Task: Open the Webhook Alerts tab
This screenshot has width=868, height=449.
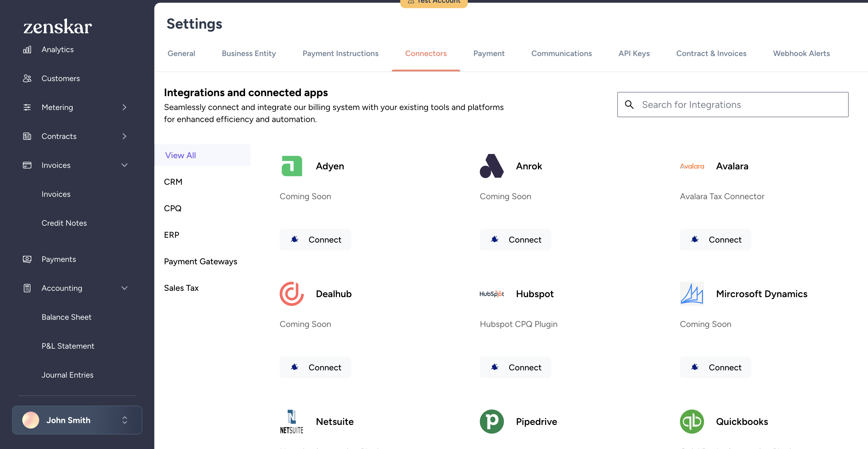Action: (801, 53)
